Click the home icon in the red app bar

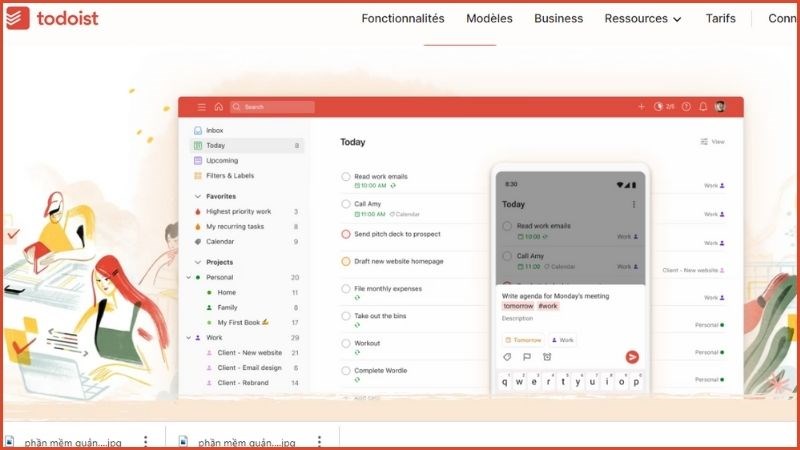point(219,107)
